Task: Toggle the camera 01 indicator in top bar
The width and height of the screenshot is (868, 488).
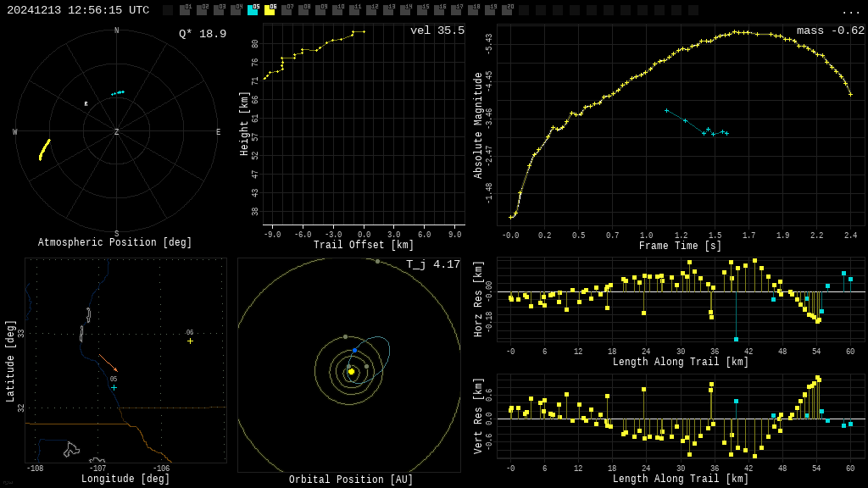Action: coord(185,10)
